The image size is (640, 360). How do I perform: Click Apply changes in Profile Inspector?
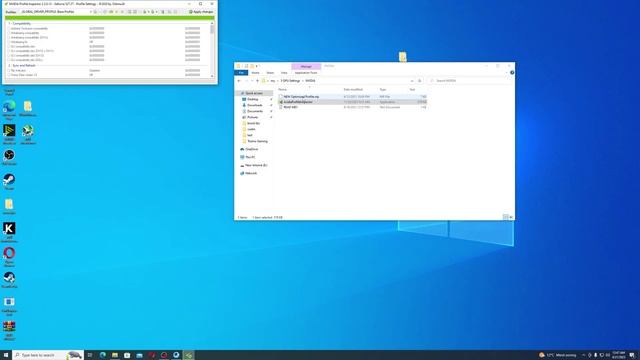click(201, 12)
